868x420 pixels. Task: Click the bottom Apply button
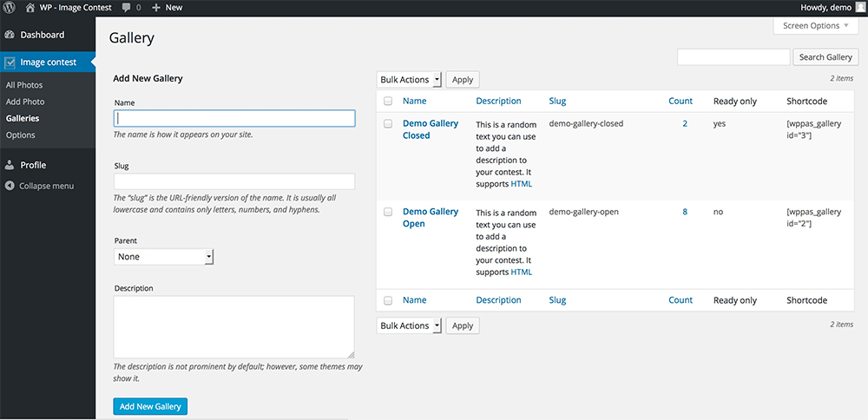tap(463, 325)
